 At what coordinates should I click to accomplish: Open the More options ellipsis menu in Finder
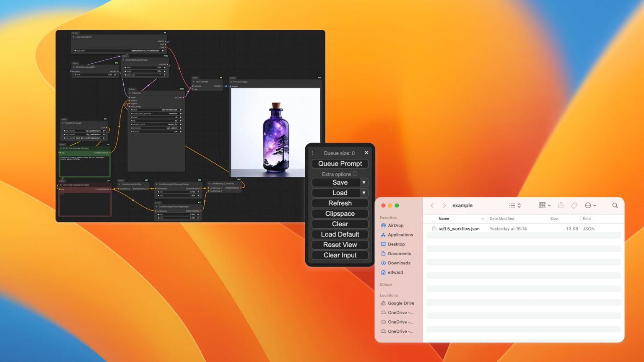(589, 205)
